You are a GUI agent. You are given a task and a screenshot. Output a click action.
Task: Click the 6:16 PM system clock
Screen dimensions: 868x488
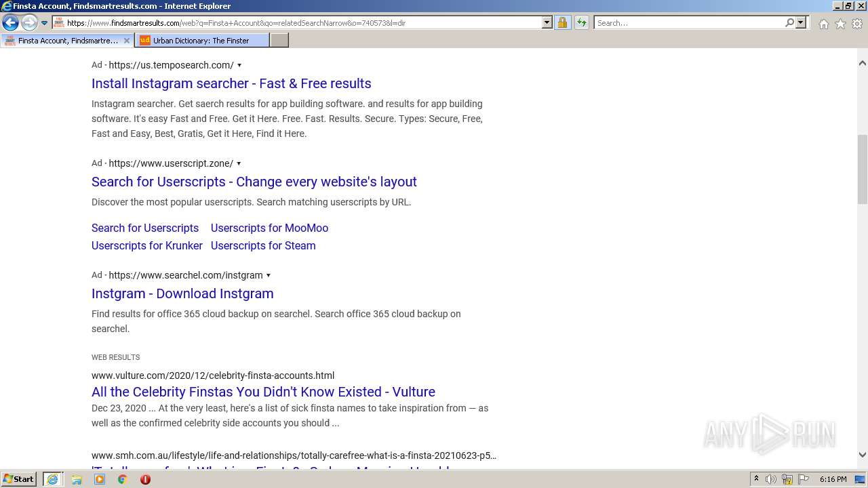(x=833, y=479)
